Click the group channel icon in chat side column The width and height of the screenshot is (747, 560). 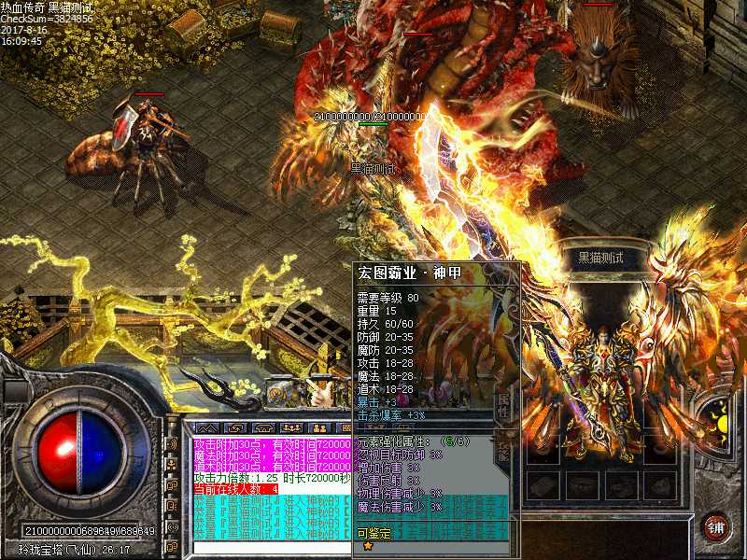tap(173, 464)
